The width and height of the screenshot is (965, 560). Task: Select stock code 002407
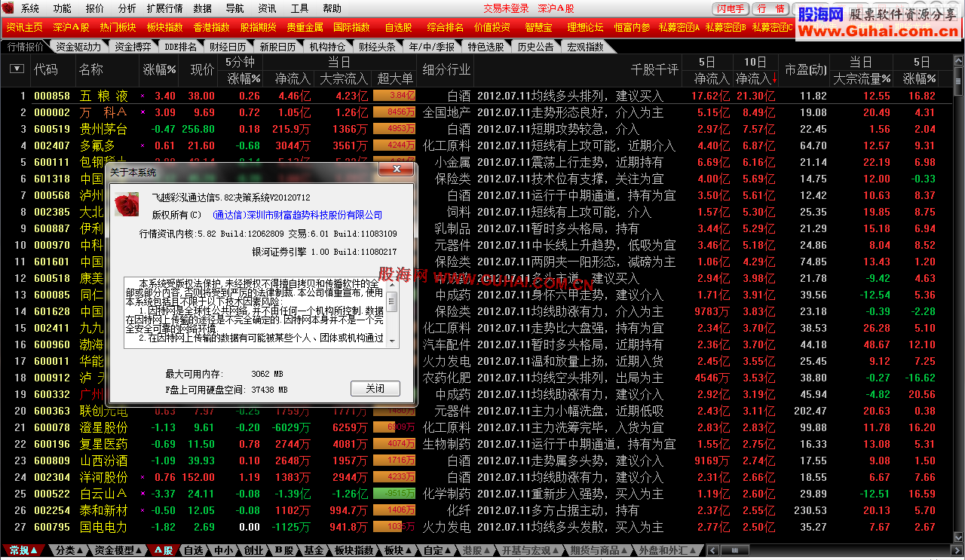coord(52,145)
